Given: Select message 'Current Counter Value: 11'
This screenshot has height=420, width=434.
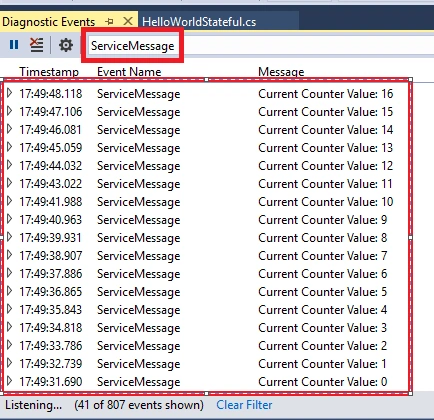Looking at the screenshot, I should tap(325, 184).
